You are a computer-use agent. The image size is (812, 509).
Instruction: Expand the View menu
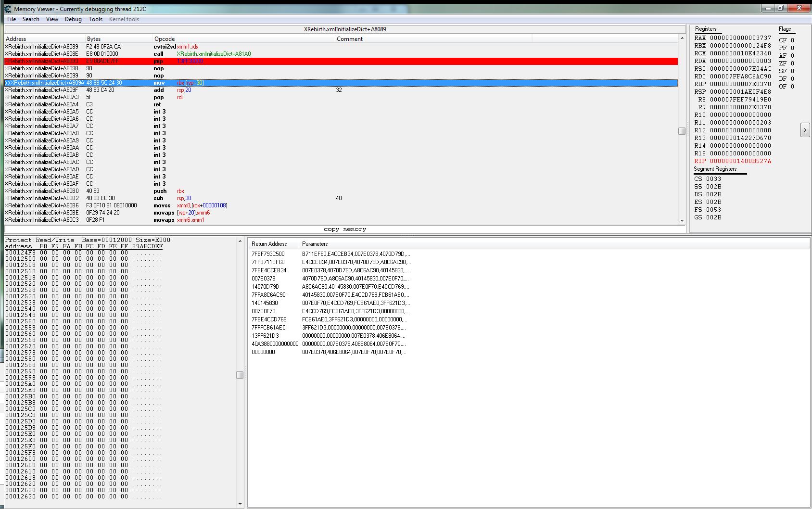52,19
